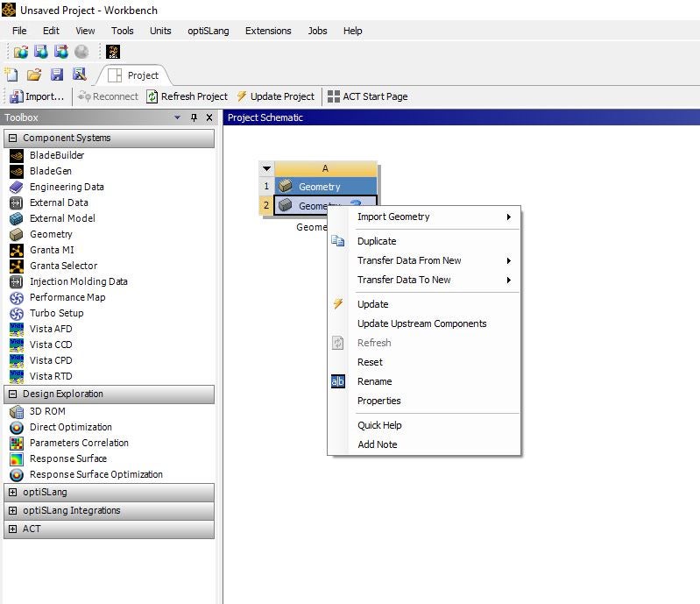Choose Update from the context menu
Viewport: 700px width, 604px height.
click(424, 305)
